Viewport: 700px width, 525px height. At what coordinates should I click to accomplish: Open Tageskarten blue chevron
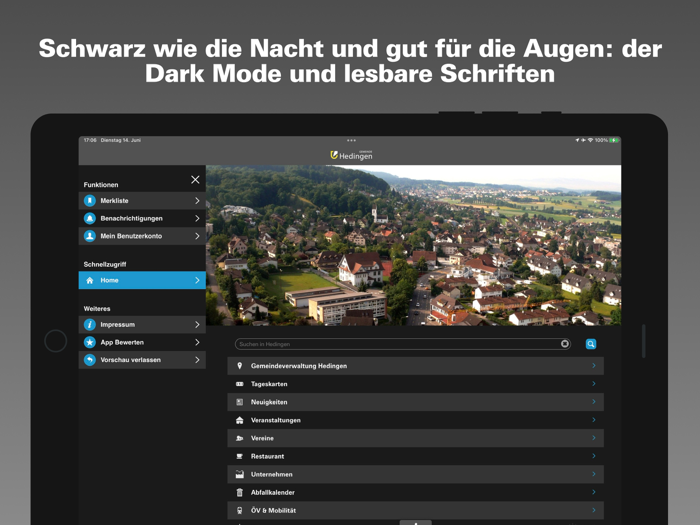coord(594,383)
